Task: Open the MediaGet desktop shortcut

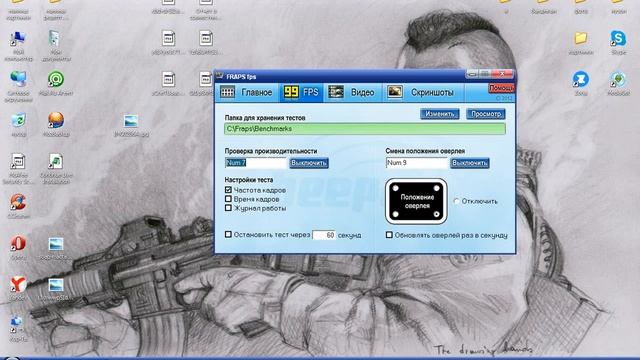Action: pyautogui.click(x=618, y=83)
